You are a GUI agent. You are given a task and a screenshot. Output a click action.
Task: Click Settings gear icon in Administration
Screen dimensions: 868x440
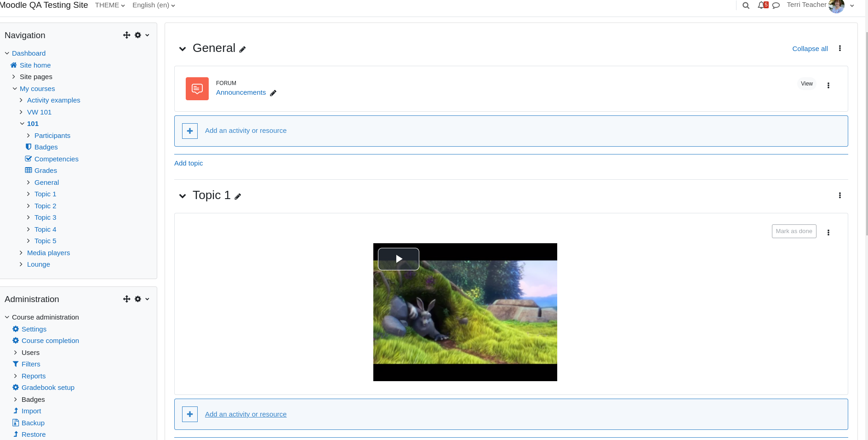pyautogui.click(x=16, y=329)
